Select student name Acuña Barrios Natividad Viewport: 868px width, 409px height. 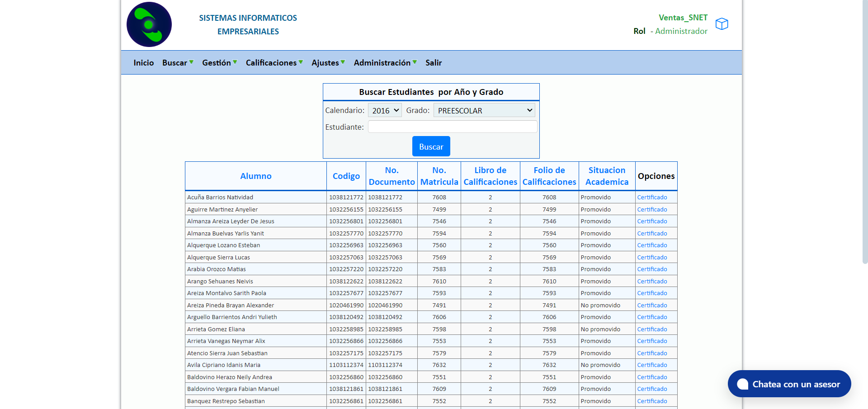pyautogui.click(x=220, y=197)
